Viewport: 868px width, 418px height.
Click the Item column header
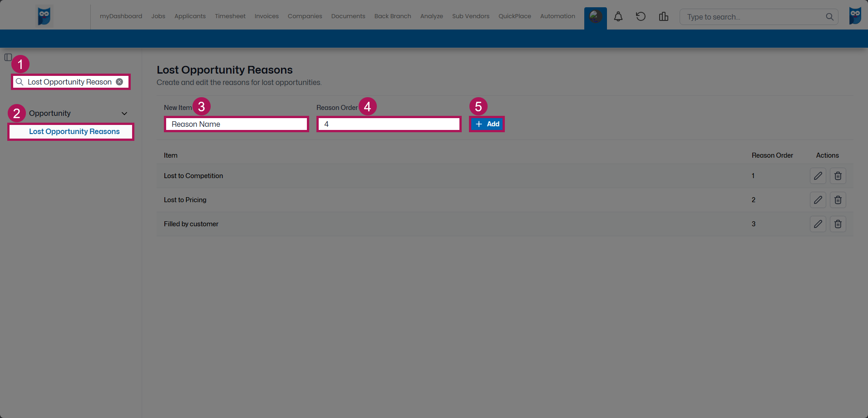click(171, 155)
